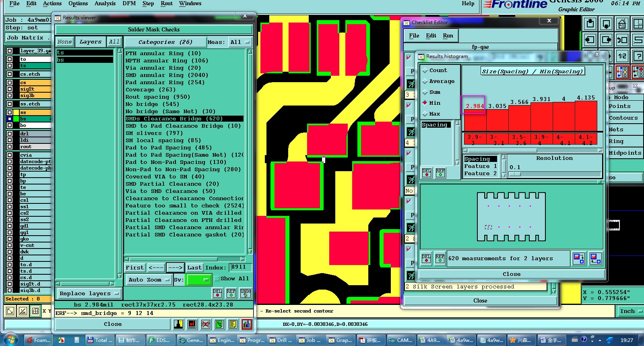
Task: Click the Layers filter button
Action: click(91, 42)
